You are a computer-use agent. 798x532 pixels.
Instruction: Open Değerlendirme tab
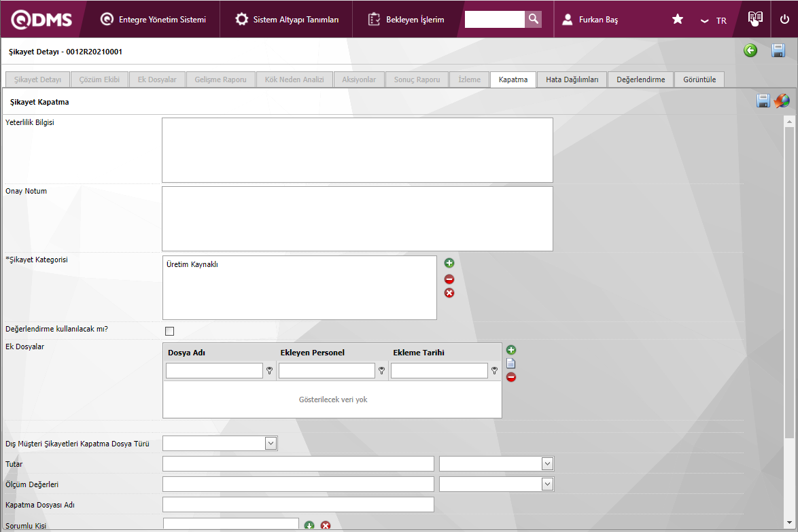[641, 79]
